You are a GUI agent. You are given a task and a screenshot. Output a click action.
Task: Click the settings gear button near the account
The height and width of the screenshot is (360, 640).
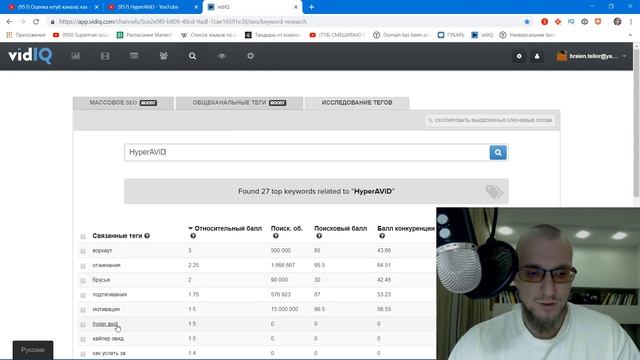519,56
